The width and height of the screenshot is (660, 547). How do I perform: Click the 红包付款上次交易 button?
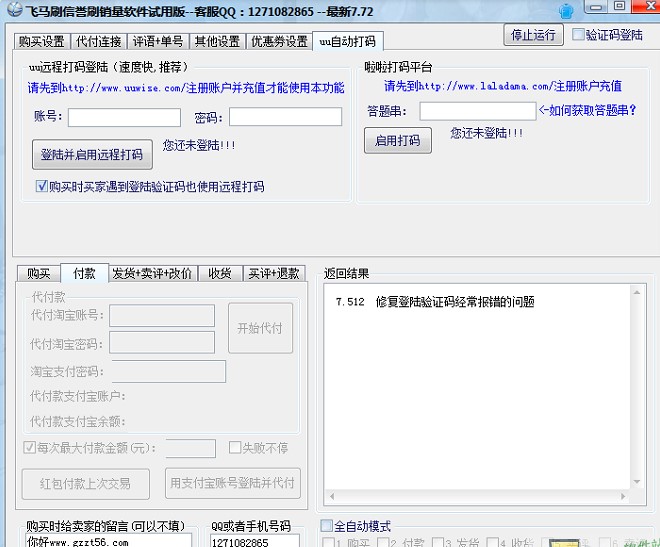(85, 484)
